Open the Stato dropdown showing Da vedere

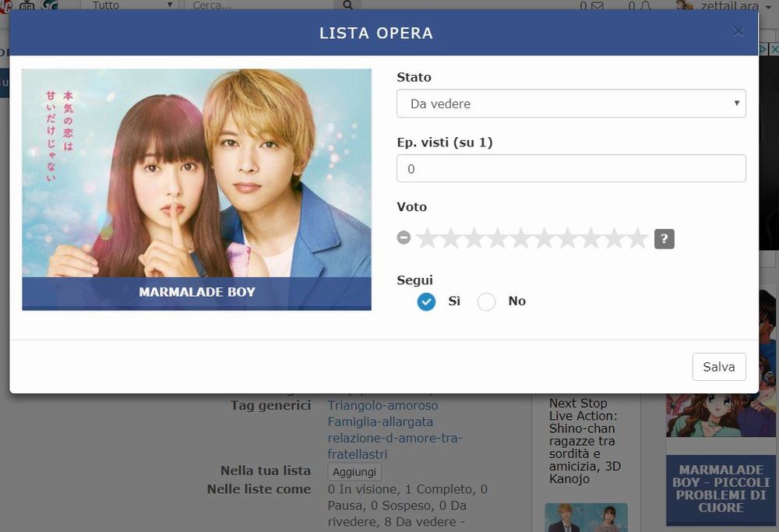[571, 104]
